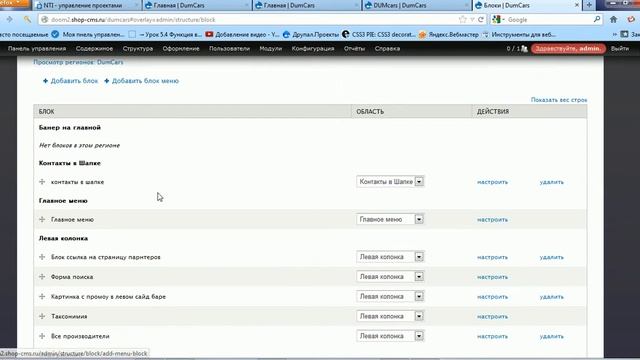Click the drag handle for 'Картинка с промоу' row
This screenshot has width=640, height=360.
point(42,296)
